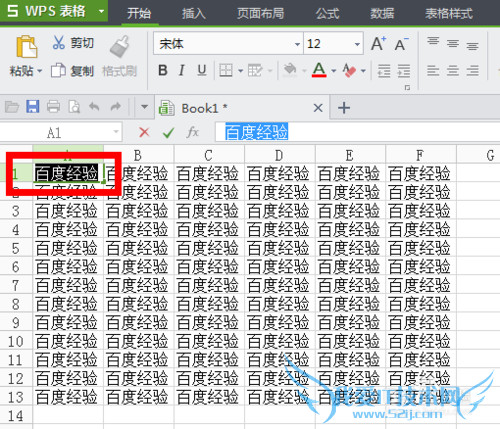The image size is (500, 429).
Task: Redo the last action
Action: click(x=116, y=107)
